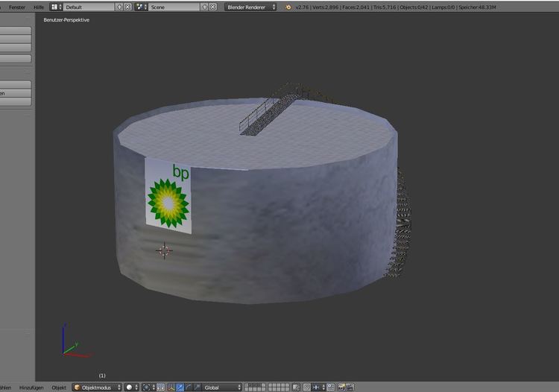
Task: Click the second block of layer buttons
Action: [279, 388]
